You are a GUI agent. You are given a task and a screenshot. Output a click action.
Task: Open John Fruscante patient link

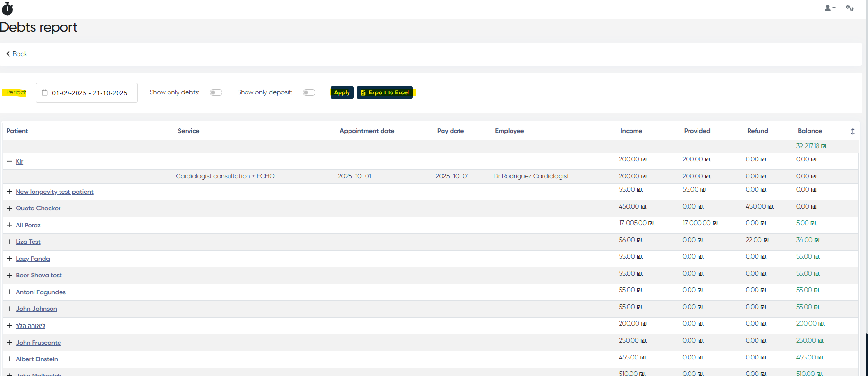38,343
